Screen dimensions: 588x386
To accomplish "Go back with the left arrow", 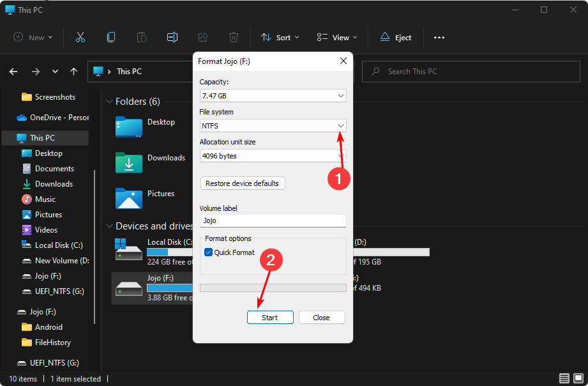I will (13, 72).
